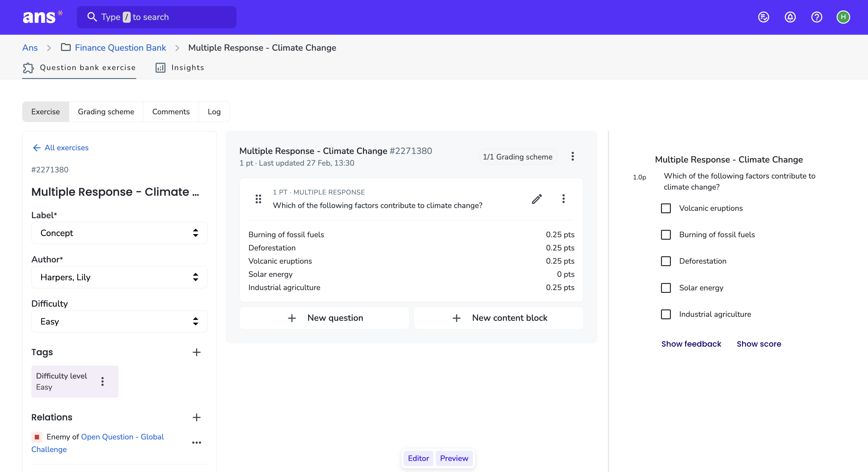Click the Insights chart icon

pyautogui.click(x=160, y=68)
